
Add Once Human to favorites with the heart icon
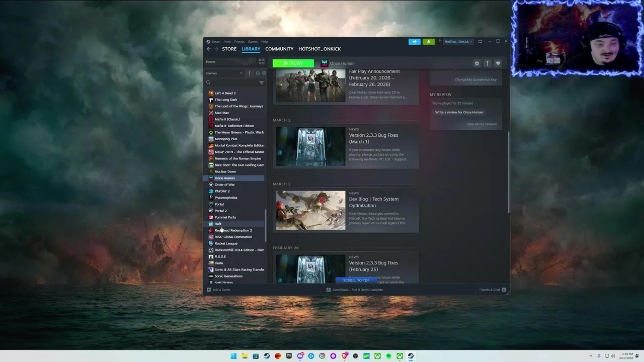(x=498, y=63)
